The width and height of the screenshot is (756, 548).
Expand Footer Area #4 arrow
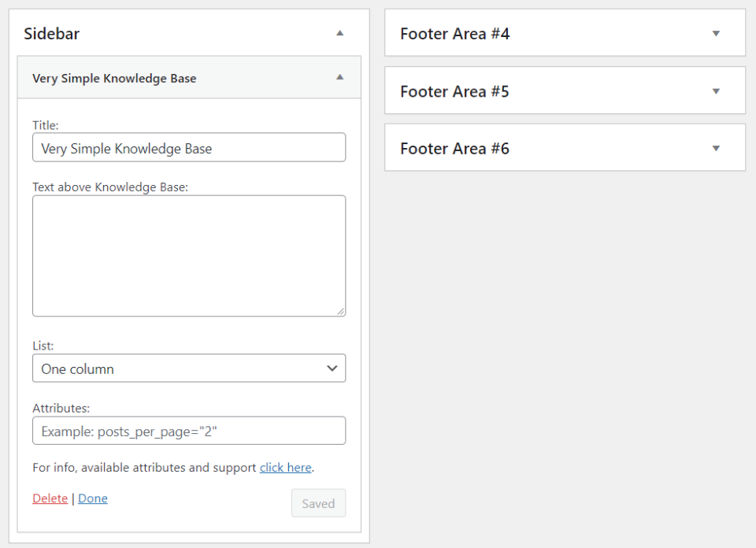716,33
